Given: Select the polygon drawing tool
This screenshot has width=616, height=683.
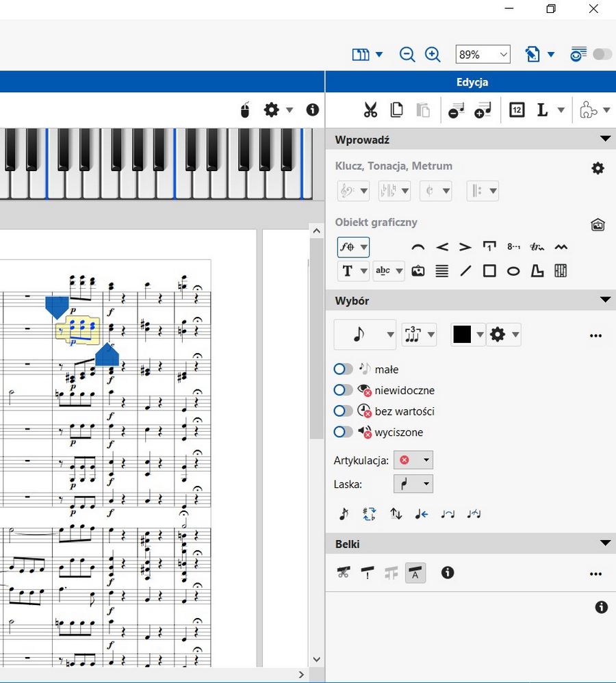Looking at the screenshot, I should (537, 271).
